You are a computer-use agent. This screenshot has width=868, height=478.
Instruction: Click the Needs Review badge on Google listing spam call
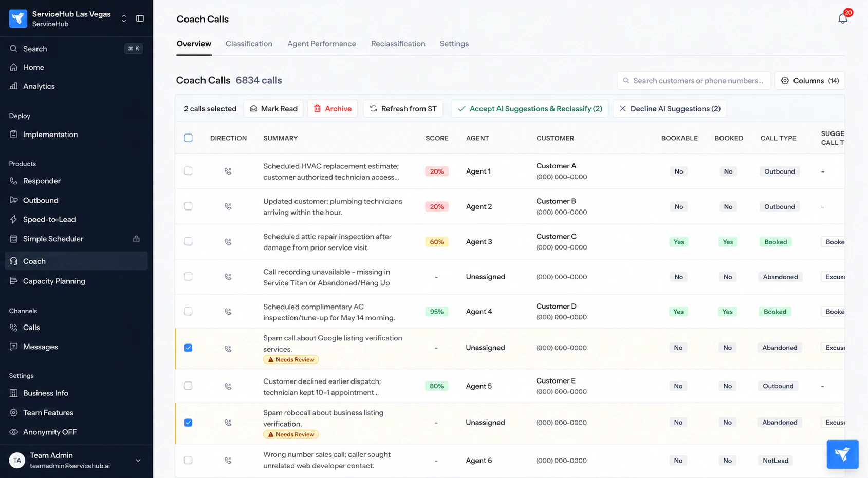(x=291, y=360)
